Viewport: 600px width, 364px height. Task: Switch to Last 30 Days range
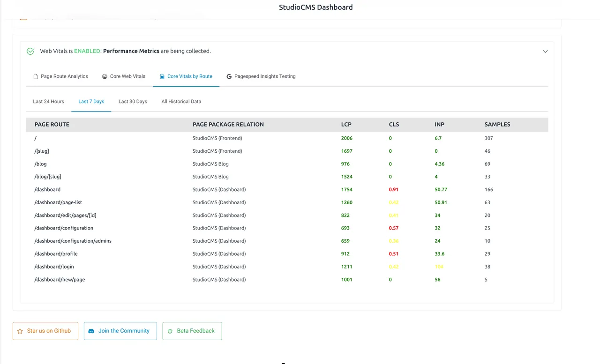tap(133, 102)
